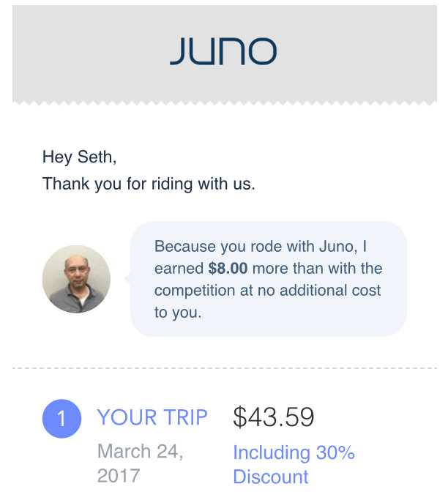Click the gray header banner beside the logo
This screenshot has width=448, height=500.
(366, 51)
